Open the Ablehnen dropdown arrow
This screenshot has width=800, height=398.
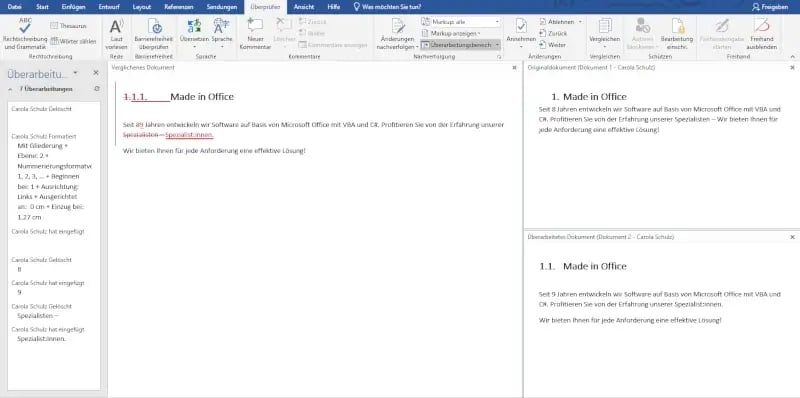coord(580,21)
